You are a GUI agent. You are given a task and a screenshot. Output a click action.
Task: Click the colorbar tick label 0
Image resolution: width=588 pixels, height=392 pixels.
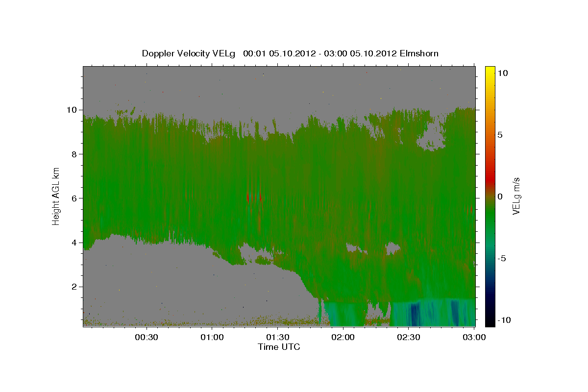tap(501, 196)
